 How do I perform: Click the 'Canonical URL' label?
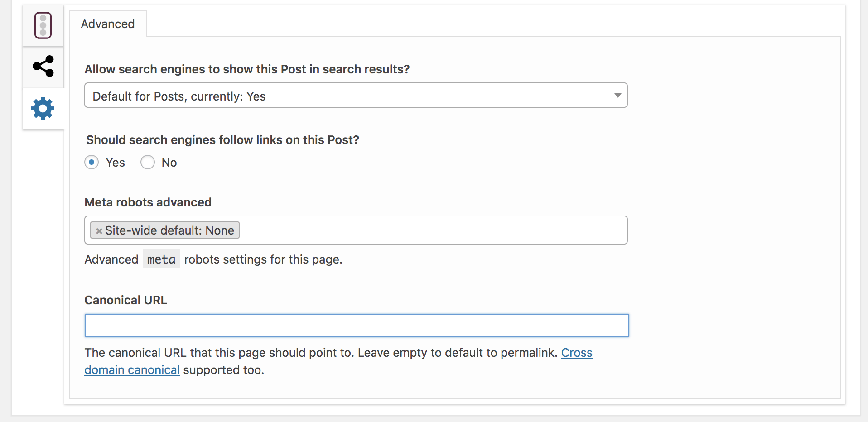(125, 300)
